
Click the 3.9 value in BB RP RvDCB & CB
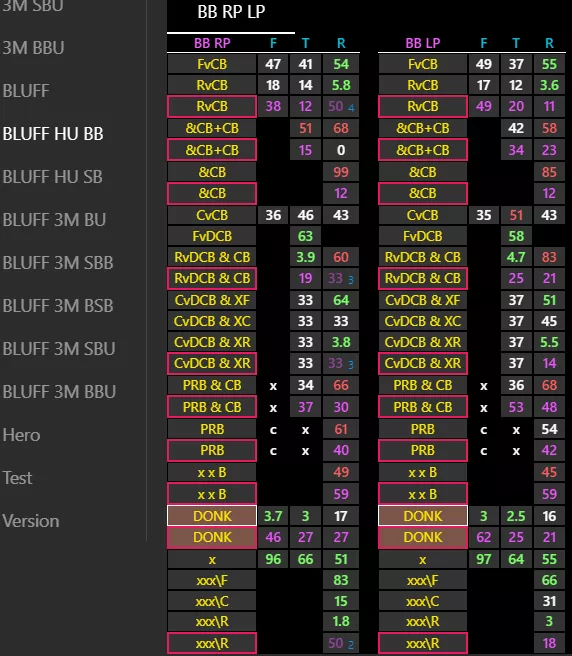pyautogui.click(x=305, y=257)
